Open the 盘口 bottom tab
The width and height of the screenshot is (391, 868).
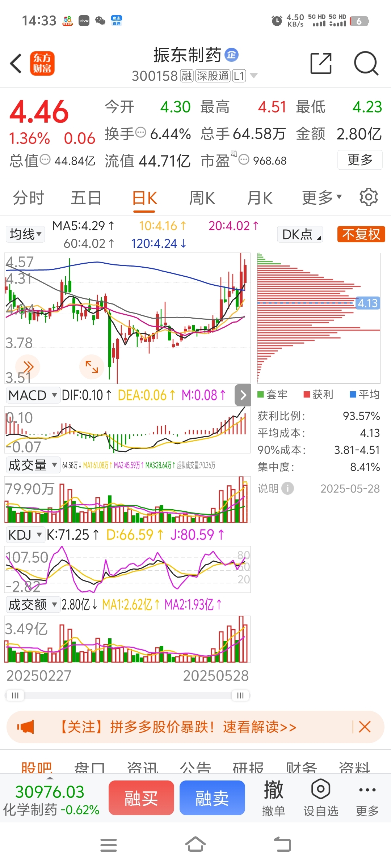pos(89,767)
